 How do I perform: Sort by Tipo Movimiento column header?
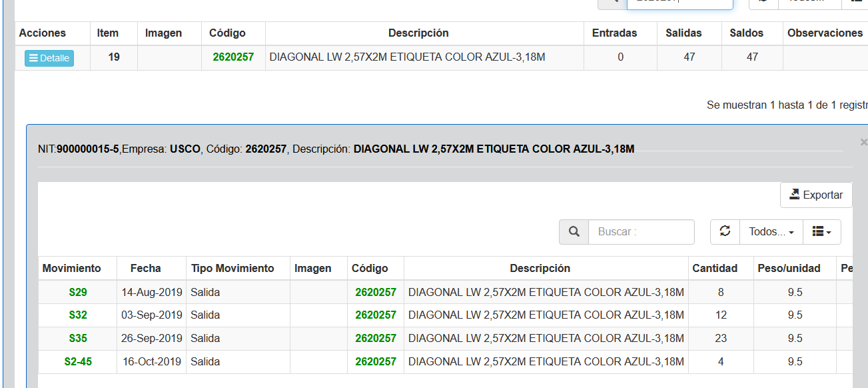click(232, 268)
